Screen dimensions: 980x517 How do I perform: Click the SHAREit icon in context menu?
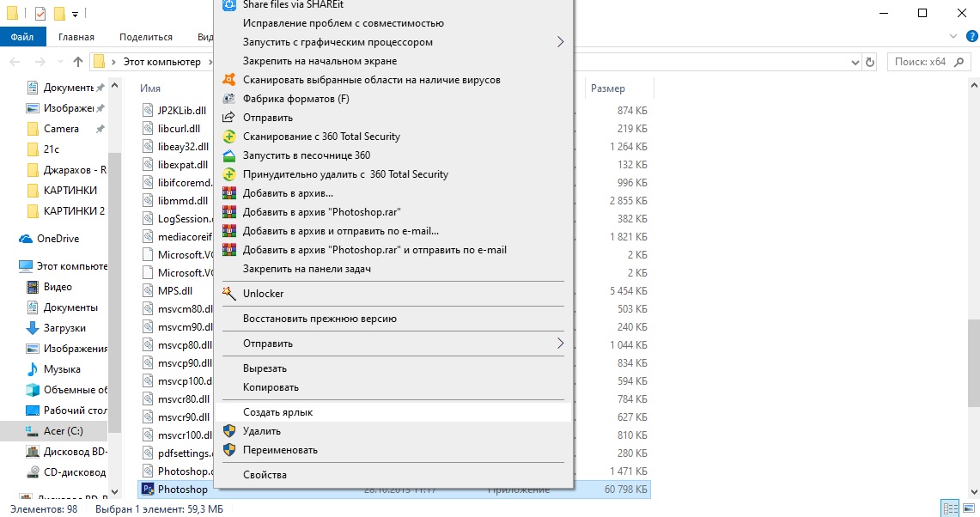(228, 5)
